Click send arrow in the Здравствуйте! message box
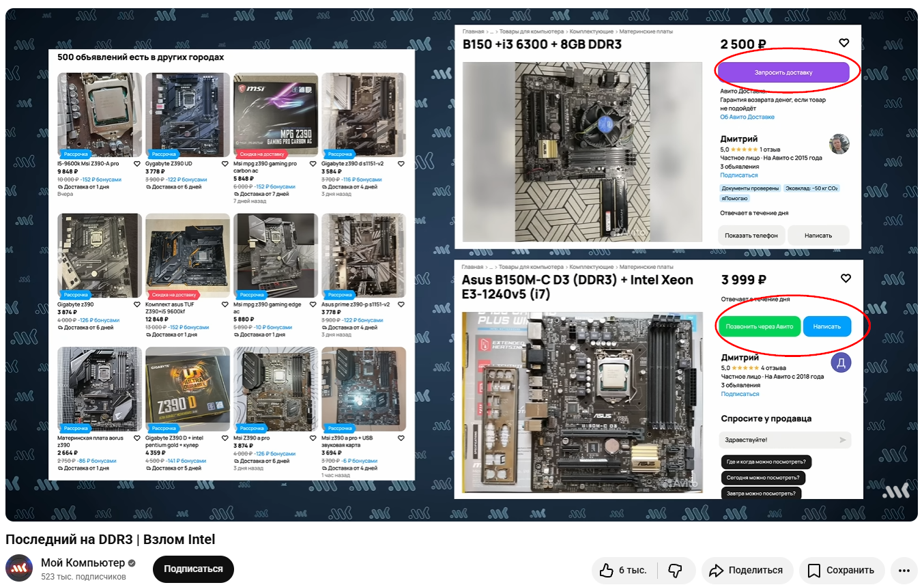 [843, 440]
